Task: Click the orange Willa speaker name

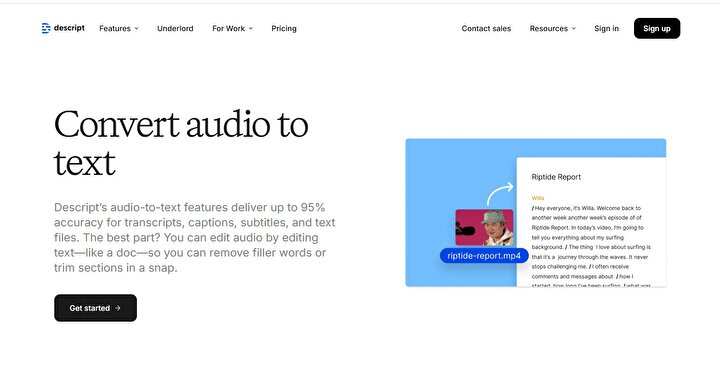Action: tap(538, 198)
